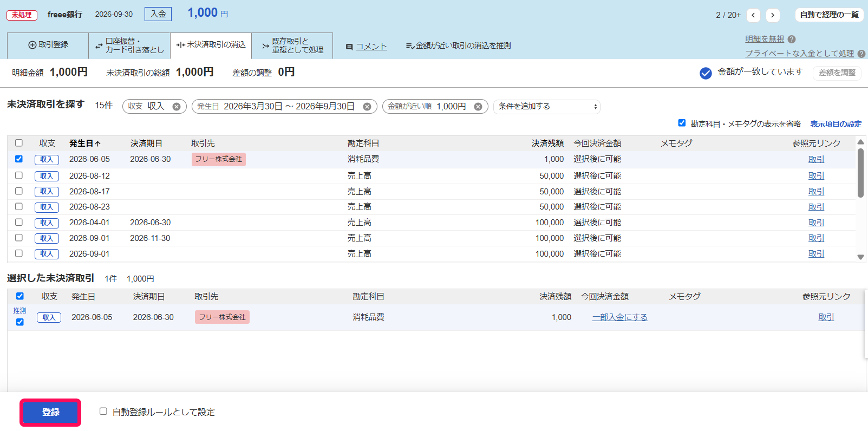Viewport: 868px width, 431px height.
Task: Check the 2026-04-01 100,000 row
Action: [19, 222]
